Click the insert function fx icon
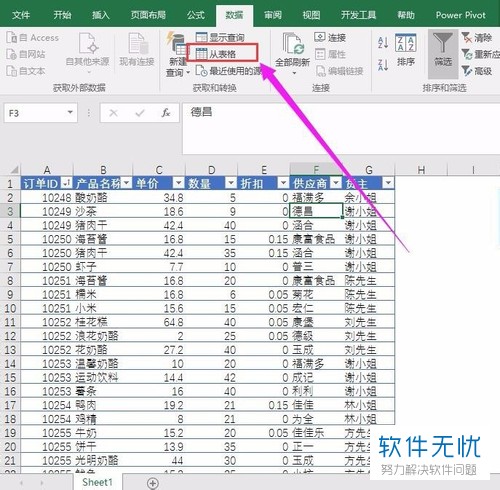 [166, 113]
